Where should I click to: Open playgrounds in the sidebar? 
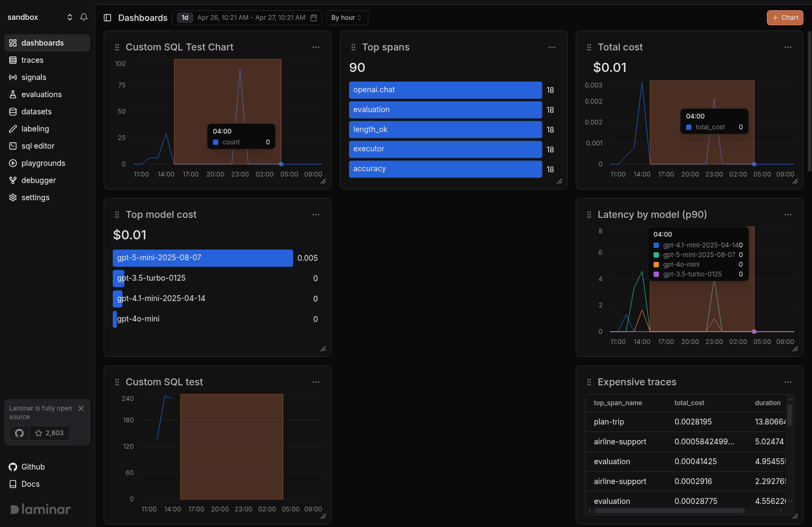pos(47,163)
